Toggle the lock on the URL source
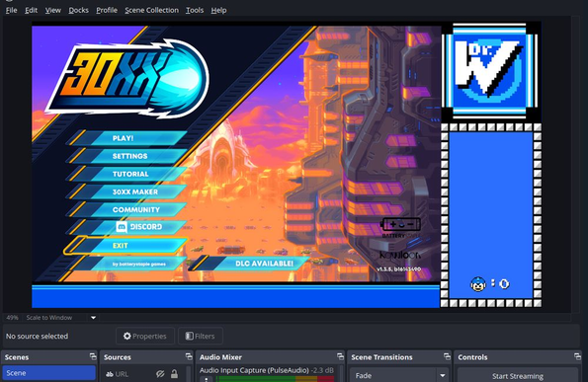 174,374
